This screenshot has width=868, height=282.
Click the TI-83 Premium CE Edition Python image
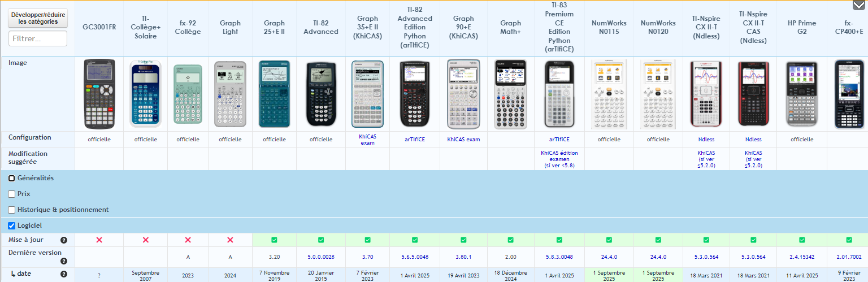tap(559, 94)
